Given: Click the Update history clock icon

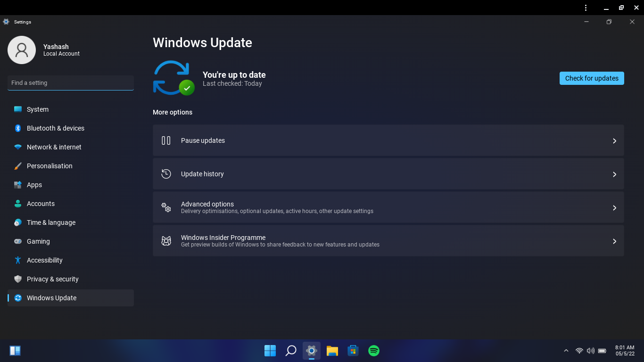Looking at the screenshot, I should pyautogui.click(x=166, y=173).
